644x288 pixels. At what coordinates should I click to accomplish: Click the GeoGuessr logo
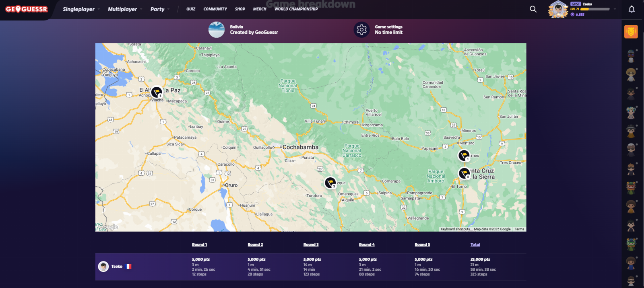pyautogui.click(x=27, y=9)
